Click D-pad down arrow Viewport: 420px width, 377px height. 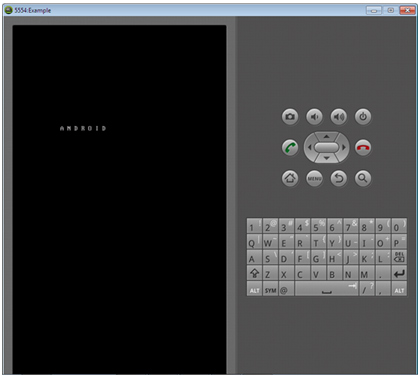327,158
